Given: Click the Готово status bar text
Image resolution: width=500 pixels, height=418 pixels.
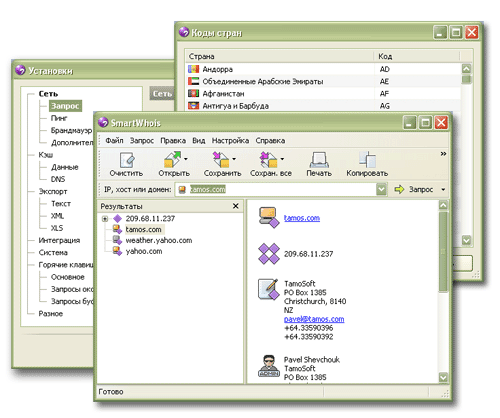Looking at the screenshot, I should [x=111, y=392].
